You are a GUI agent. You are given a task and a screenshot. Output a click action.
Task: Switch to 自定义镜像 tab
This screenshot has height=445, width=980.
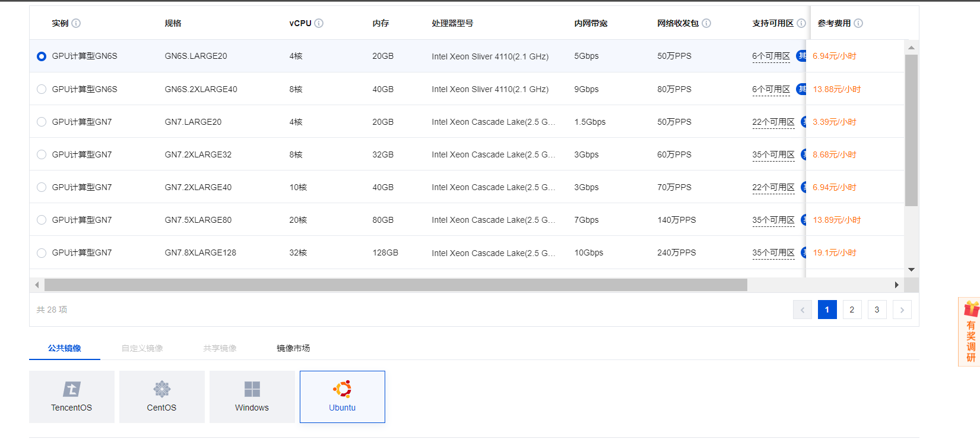coord(142,348)
